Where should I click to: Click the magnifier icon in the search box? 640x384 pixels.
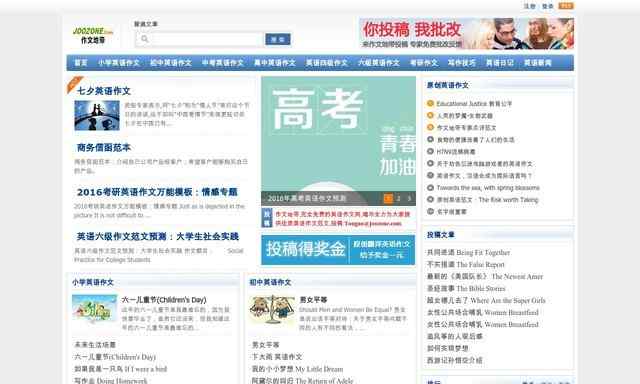pyautogui.click(x=144, y=39)
